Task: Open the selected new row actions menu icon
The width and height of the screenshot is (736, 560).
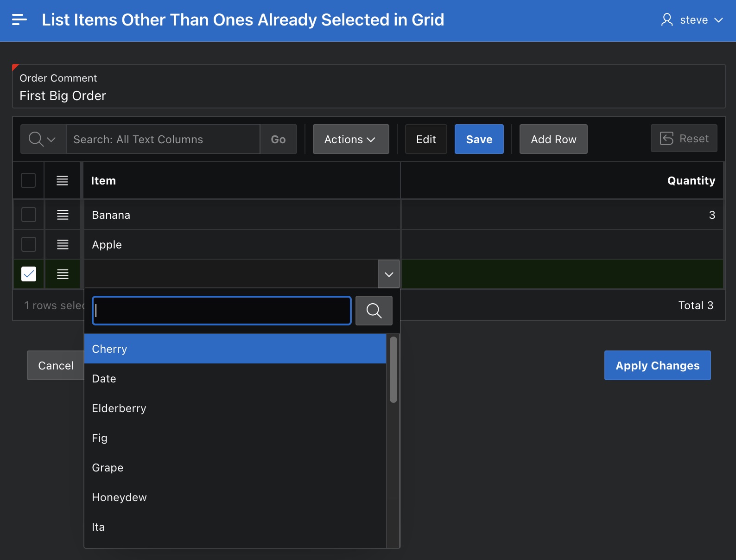Action: click(63, 274)
